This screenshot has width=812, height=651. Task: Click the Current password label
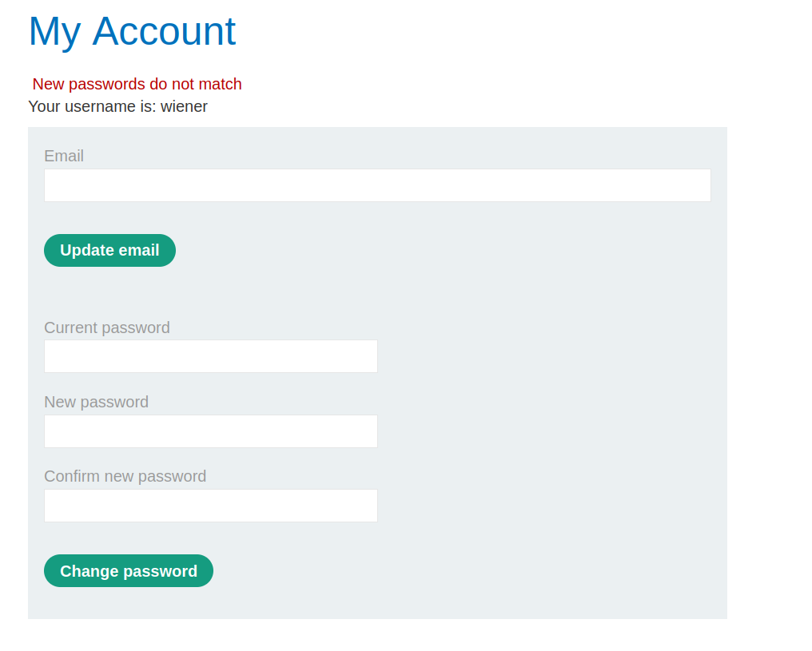click(106, 327)
